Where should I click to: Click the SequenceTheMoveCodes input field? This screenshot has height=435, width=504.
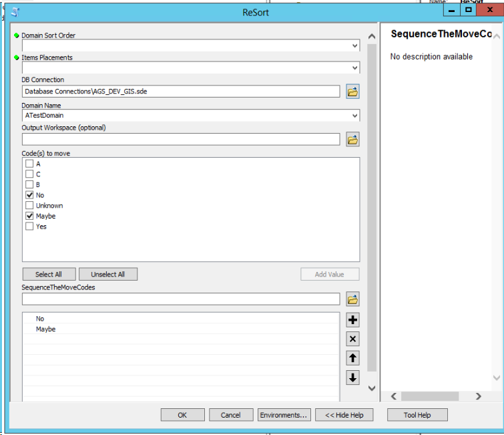(181, 299)
